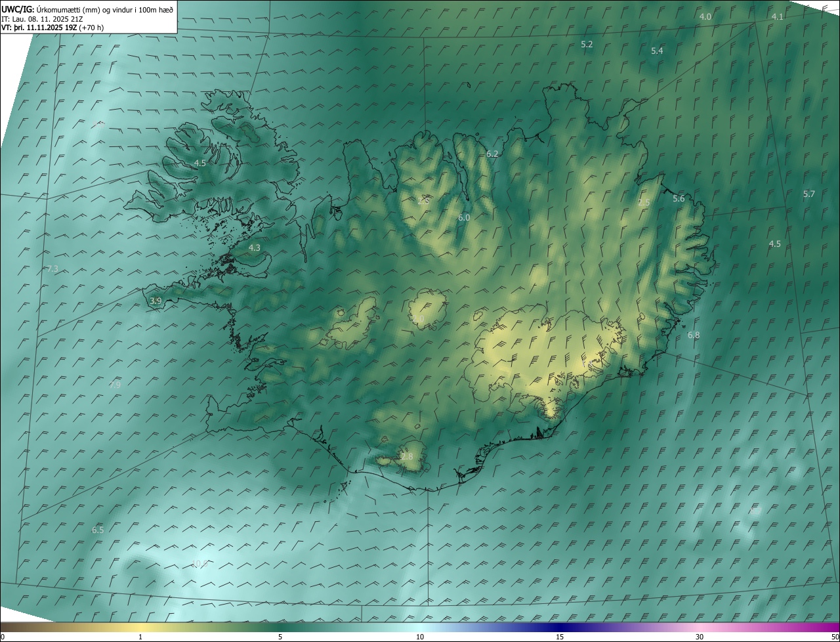Click the 5.2 value label
Image resolution: width=840 pixels, height=642 pixels.
pyautogui.click(x=587, y=44)
